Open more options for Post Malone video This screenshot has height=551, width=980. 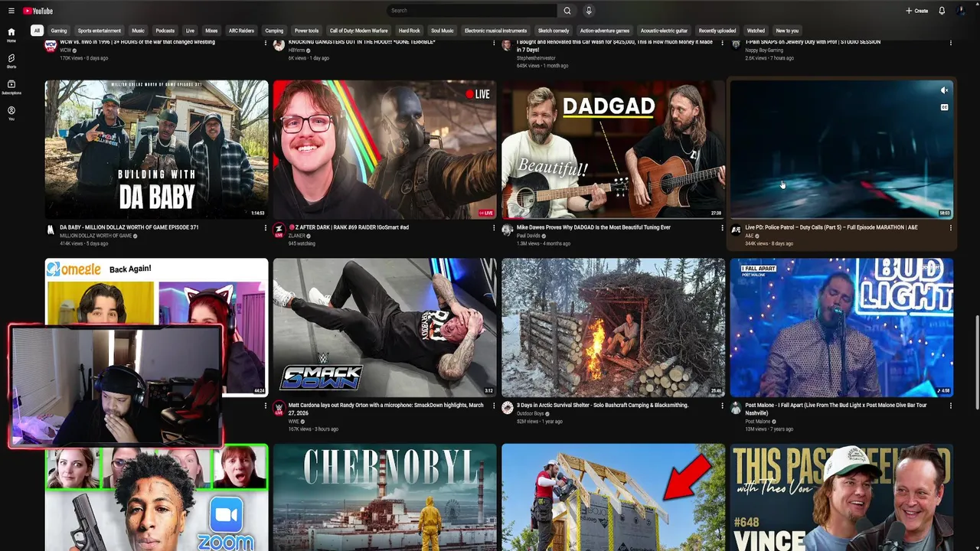pyautogui.click(x=951, y=406)
